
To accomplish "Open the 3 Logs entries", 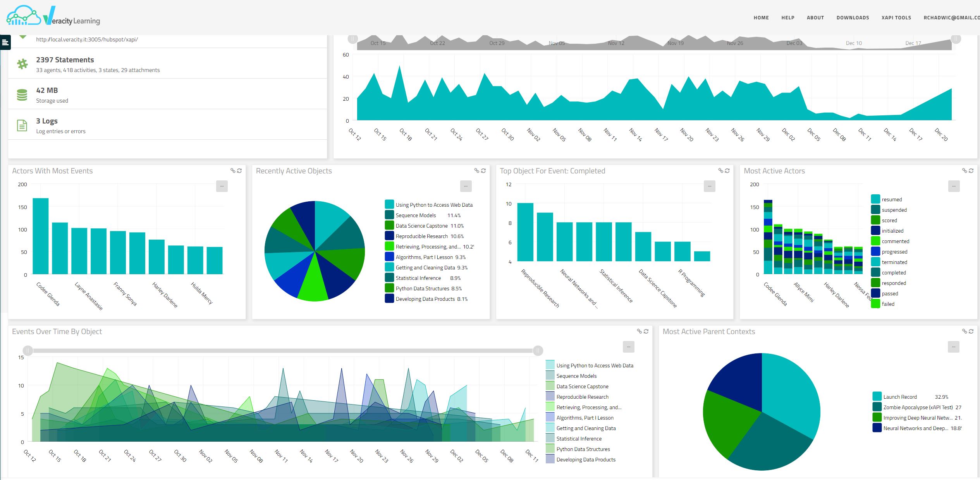I will click(x=47, y=121).
